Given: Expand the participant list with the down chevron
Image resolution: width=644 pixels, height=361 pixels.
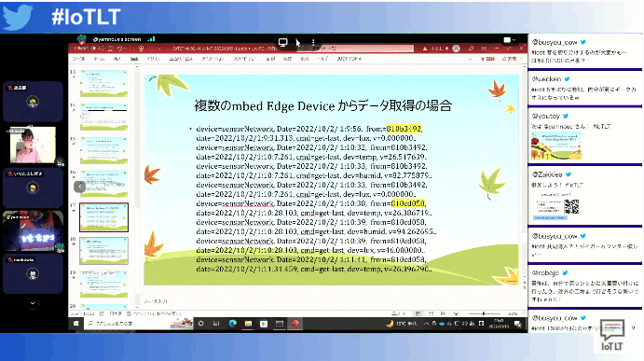Looking at the screenshot, I should (x=33, y=303).
